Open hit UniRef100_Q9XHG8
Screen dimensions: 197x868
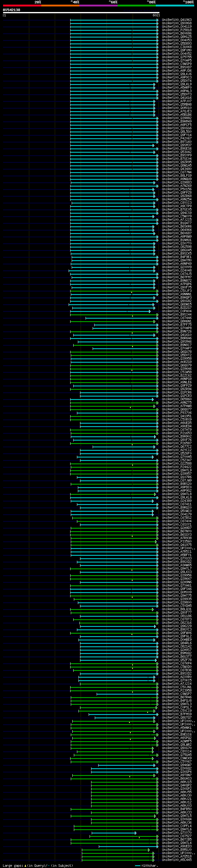[x=177, y=23]
